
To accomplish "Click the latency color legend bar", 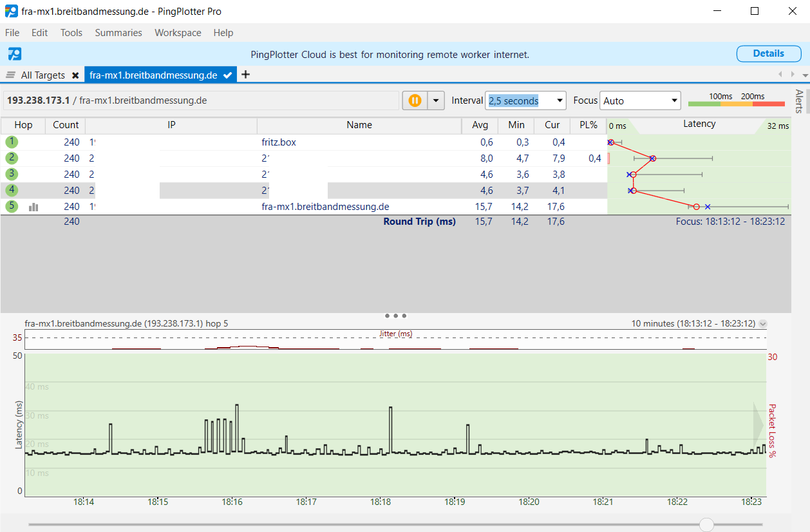I will (737, 103).
